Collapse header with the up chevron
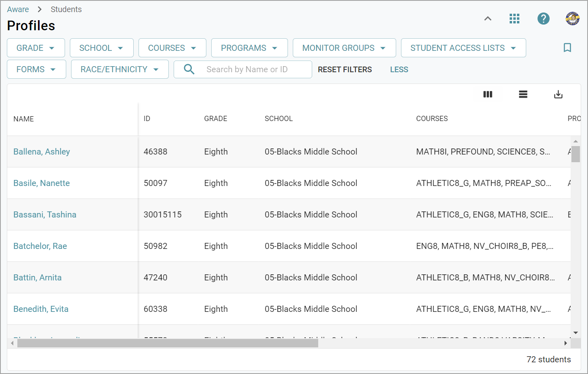The height and width of the screenshot is (374, 588). [x=488, y=19]
